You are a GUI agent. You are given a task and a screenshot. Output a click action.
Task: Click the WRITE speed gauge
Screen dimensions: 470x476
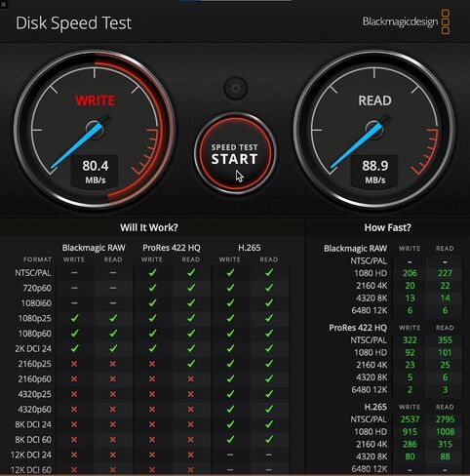click(95, 130)
